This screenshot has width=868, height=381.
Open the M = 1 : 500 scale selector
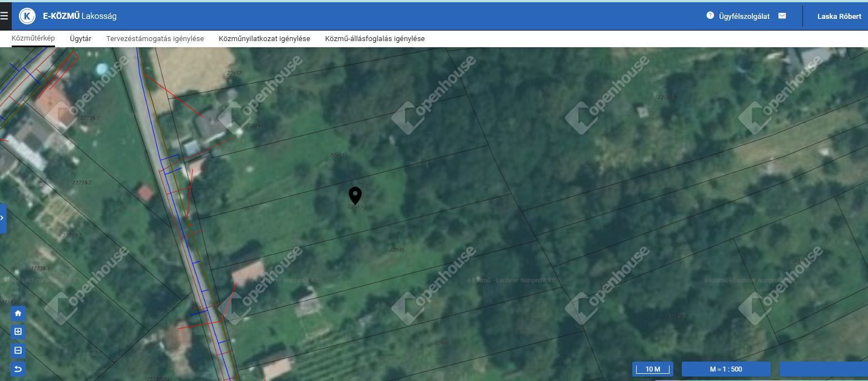point(726,369)
